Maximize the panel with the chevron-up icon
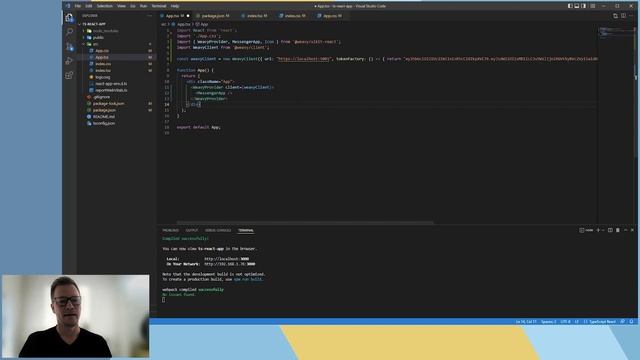Viewport: 640px width, 360px height. click(x=625, y=230)
